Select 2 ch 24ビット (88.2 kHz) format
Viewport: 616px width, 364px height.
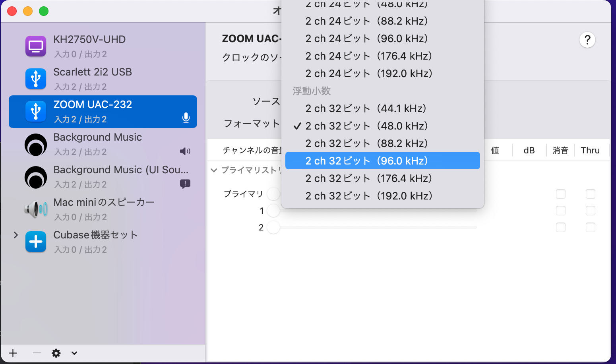(x=383, y=21)
